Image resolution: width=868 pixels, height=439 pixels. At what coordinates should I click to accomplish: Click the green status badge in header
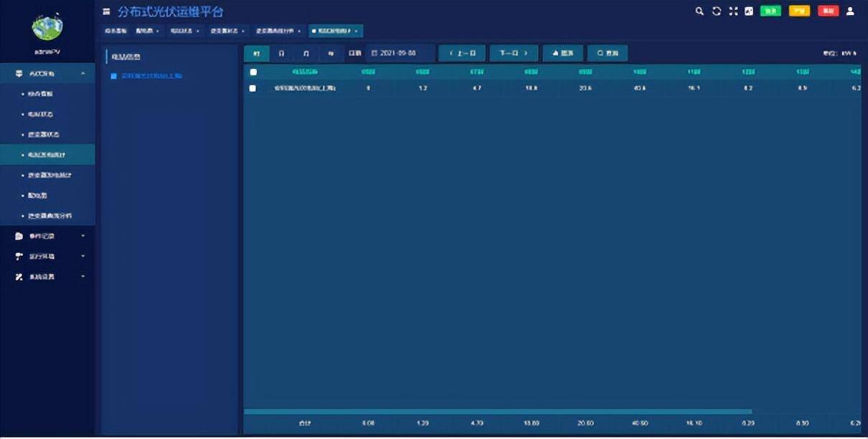[770, 11]
